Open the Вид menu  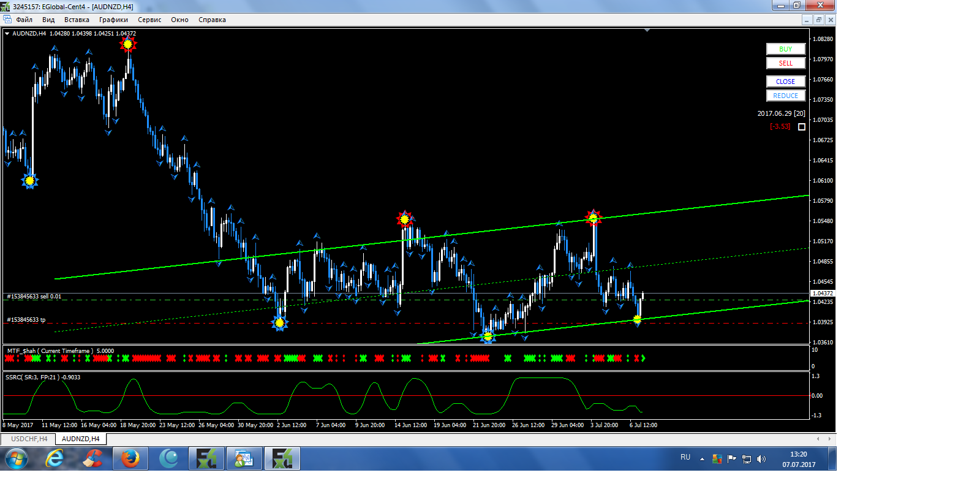[48, 20]
